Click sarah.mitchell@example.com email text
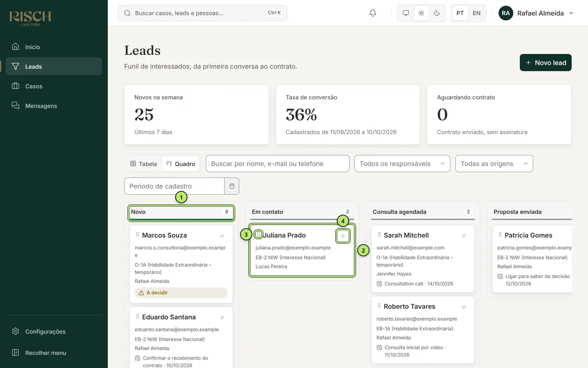The image size is (588, 368). click(410, 248)
